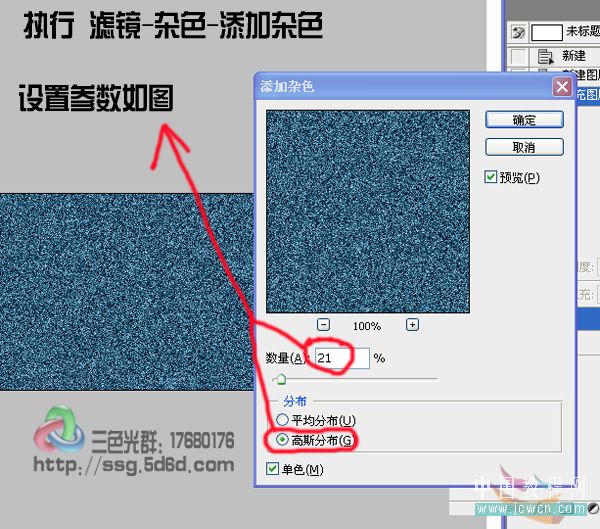Close the 添加杂色 dialog

[561, 87]
